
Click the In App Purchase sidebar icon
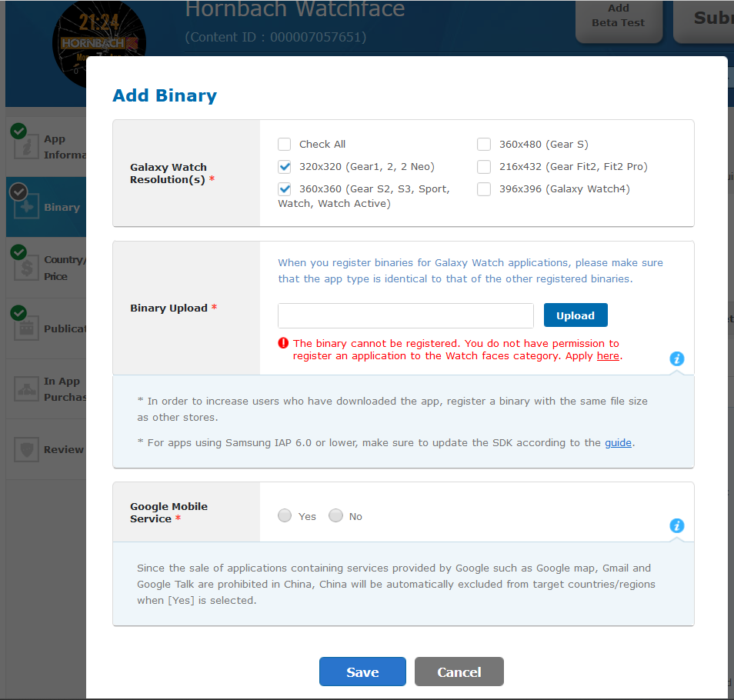click(26, 388)
